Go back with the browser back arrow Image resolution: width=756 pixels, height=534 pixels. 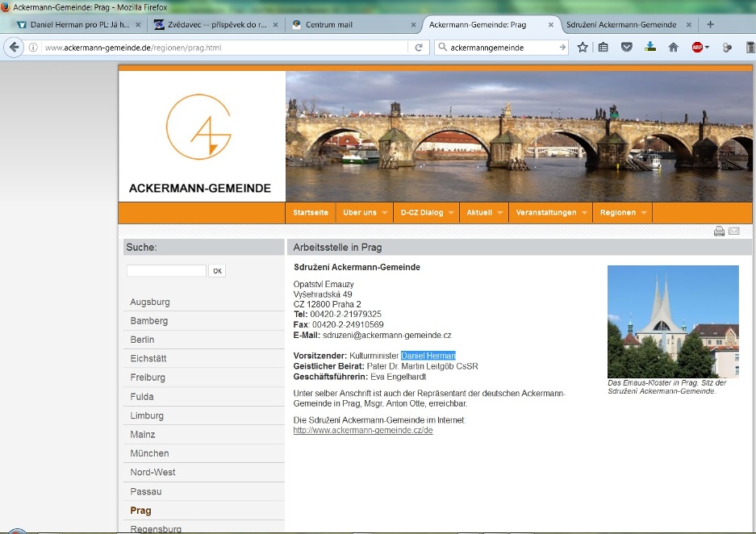click(x=14, y=48)
